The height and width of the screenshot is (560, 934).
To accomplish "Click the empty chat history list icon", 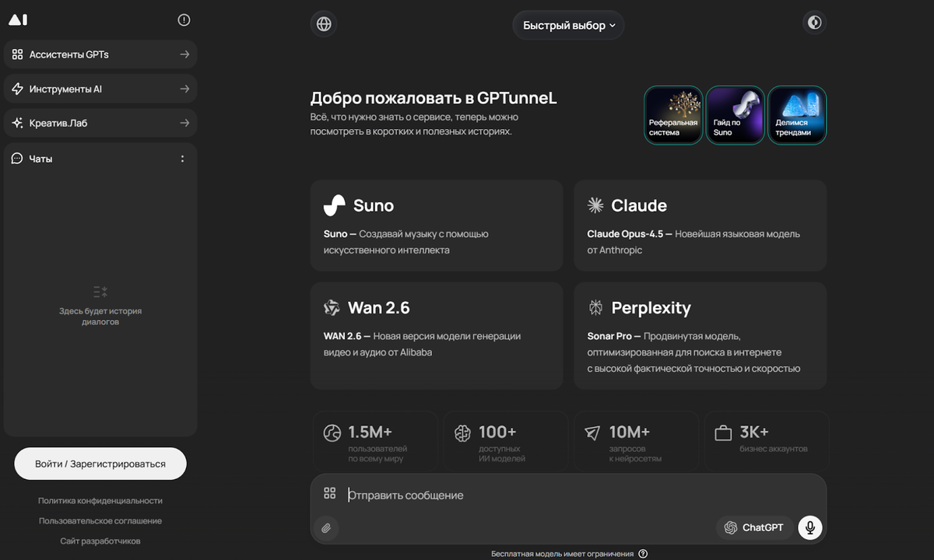I will 100,292.
